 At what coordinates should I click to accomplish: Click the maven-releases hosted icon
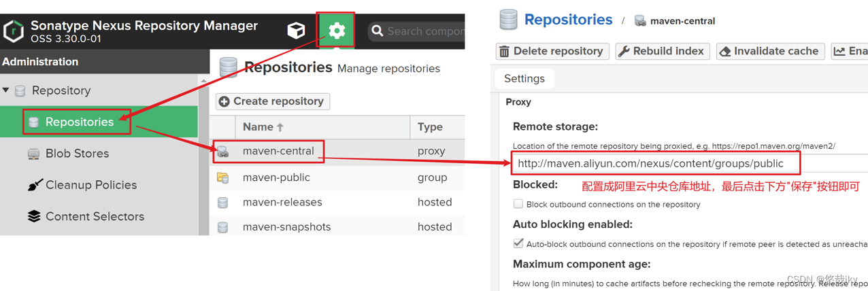coord(222,203)
